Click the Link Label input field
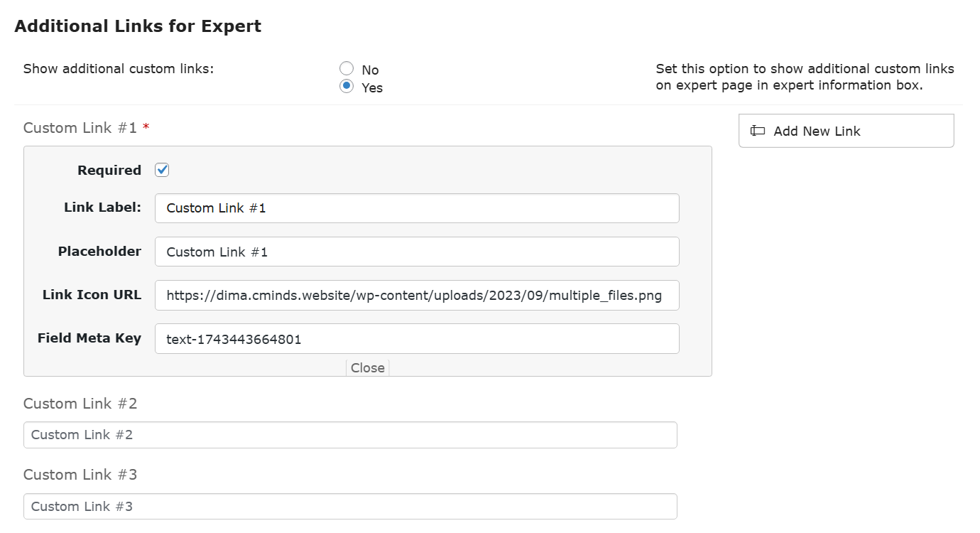This screenshot has width=980, height=533. pyautogui.click(x=417, y=208)
